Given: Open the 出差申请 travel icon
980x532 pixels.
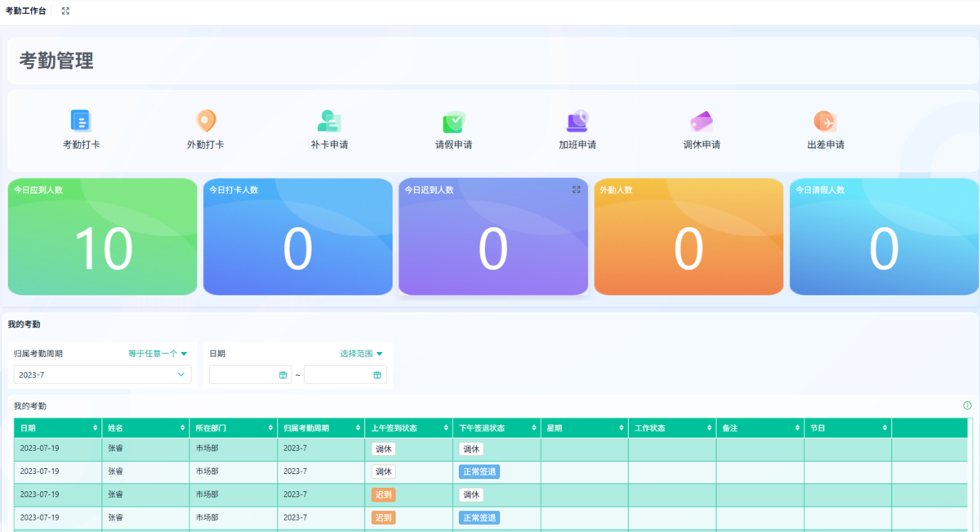Looking at the screenshot, I should coord(826,122).
